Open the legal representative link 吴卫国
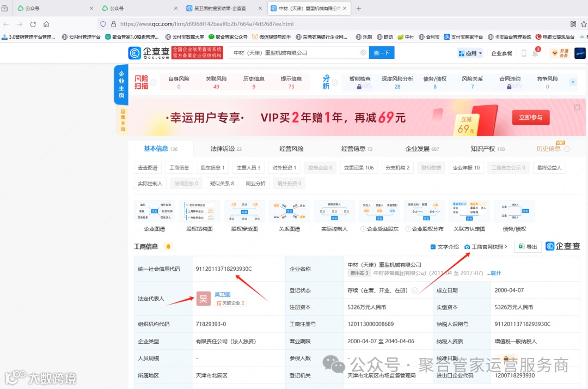Viewport: 588px width, 389px height. (x=222, y=294)
